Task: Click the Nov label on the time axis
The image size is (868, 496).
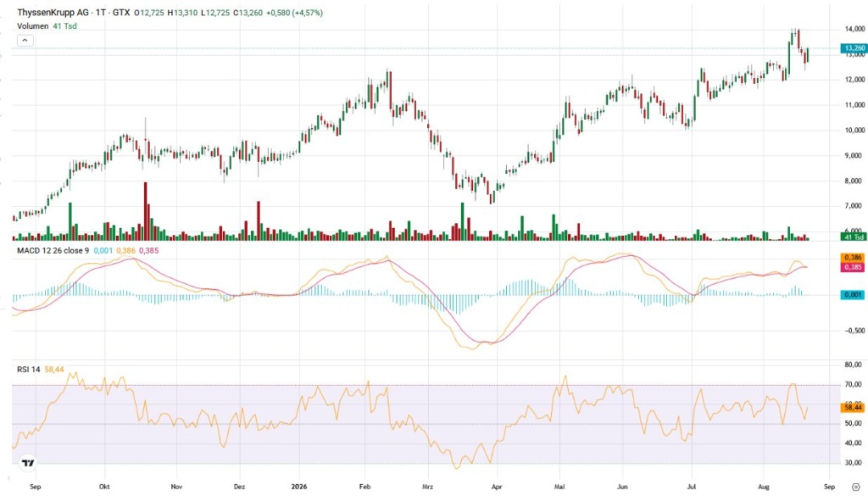Action: 176,487
